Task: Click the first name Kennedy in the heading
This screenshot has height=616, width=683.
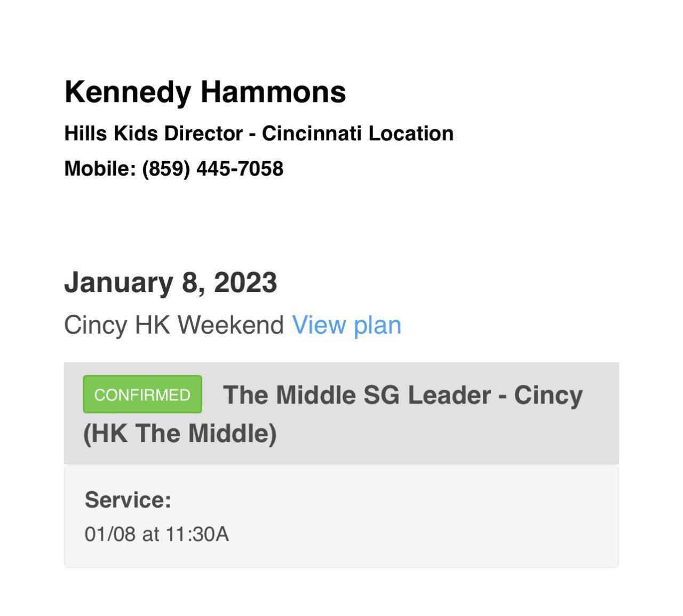Action: (x=128, y=92)
